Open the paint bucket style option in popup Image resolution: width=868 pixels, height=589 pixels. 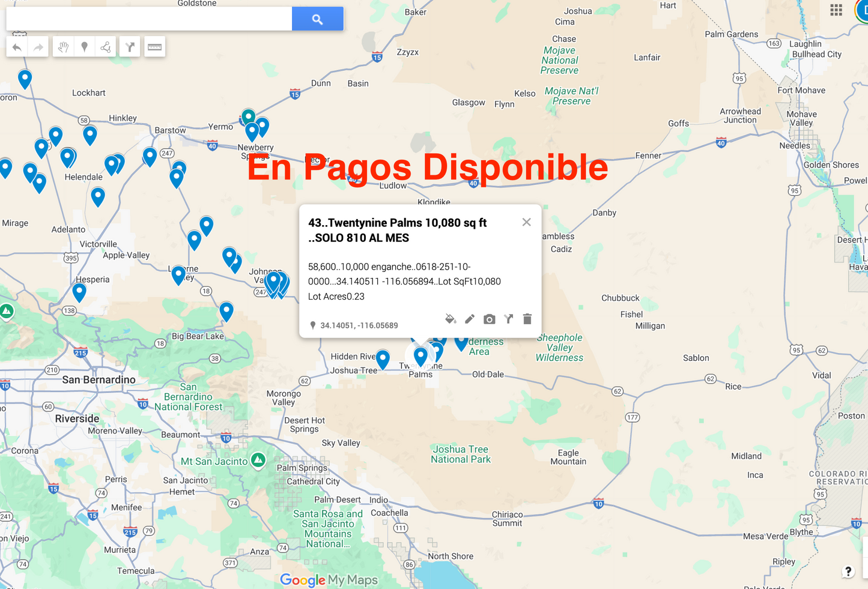[450, 319]
